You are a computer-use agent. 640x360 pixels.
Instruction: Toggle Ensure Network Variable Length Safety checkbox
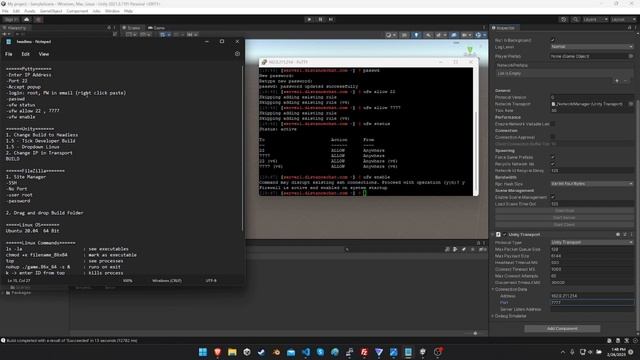pyautogui.click(x=553, y=124)
